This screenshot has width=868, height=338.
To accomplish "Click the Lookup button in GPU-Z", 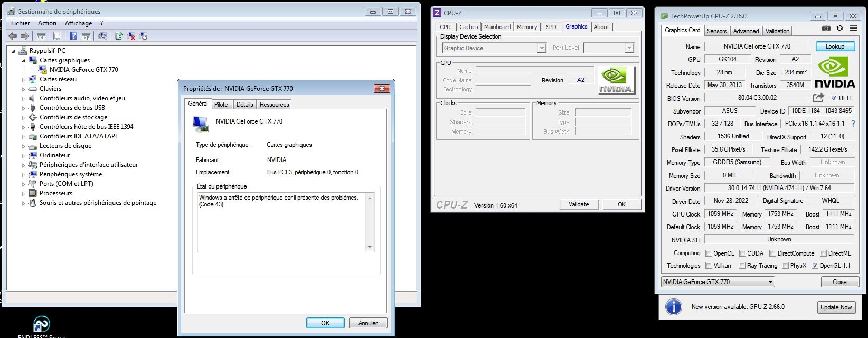I will 835,46.
